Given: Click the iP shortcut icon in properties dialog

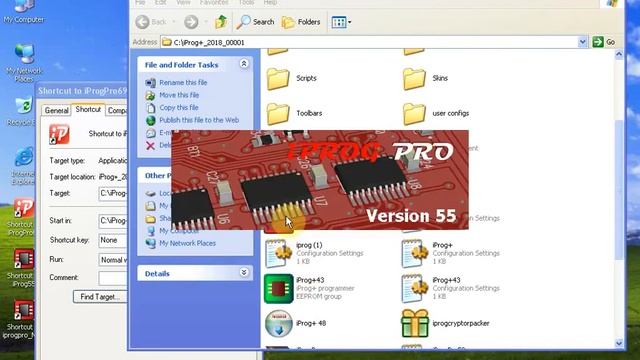Looking at the screenshot, I should click(59, 134).
